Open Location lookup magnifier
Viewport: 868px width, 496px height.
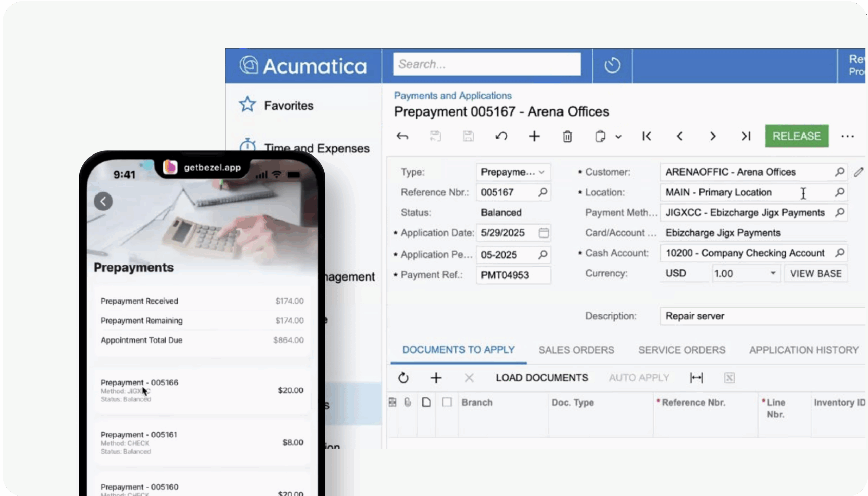(x=840, y=192)
